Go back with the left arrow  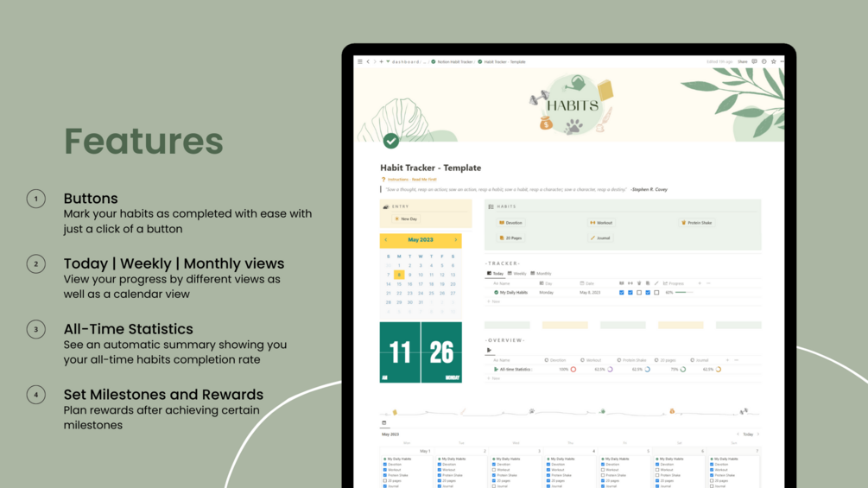(368, 61)
